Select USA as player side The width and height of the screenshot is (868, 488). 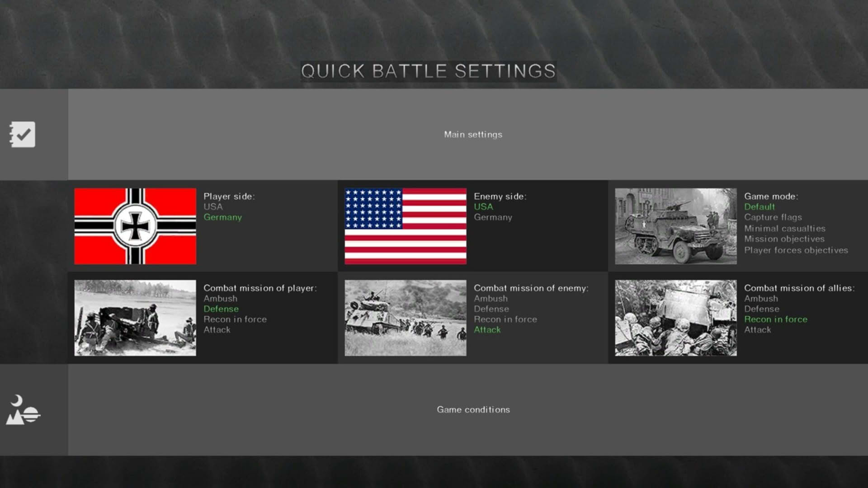tap(213, 206)
